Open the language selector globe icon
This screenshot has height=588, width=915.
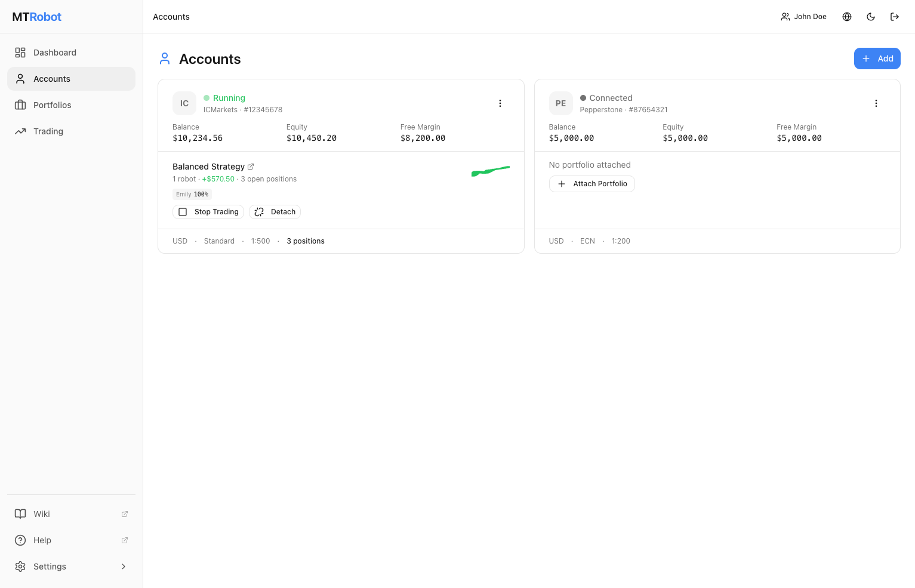point(847,17)
